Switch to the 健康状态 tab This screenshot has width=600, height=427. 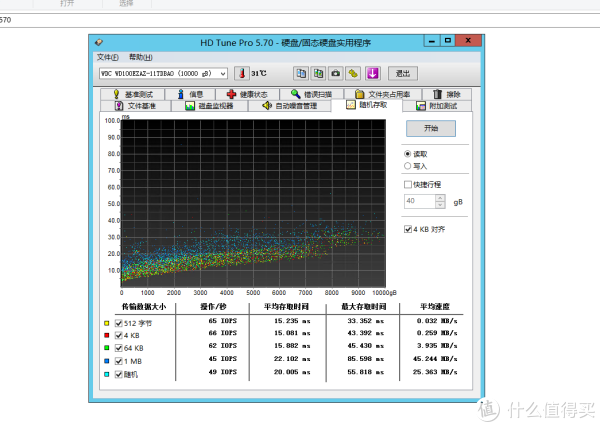247,94
